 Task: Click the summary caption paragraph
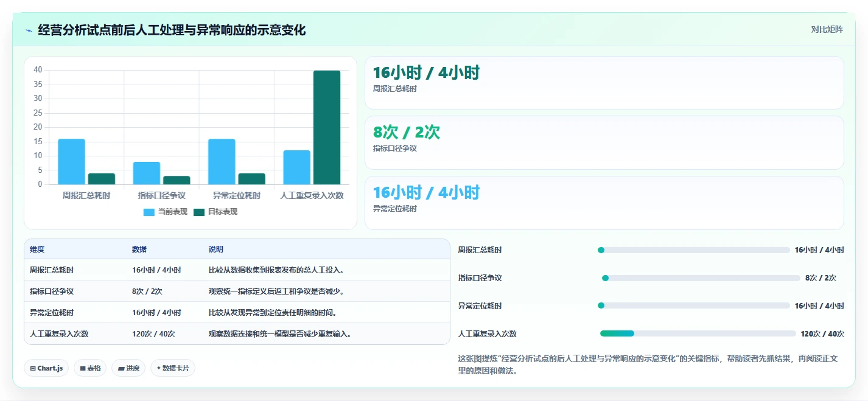(648, 364)
